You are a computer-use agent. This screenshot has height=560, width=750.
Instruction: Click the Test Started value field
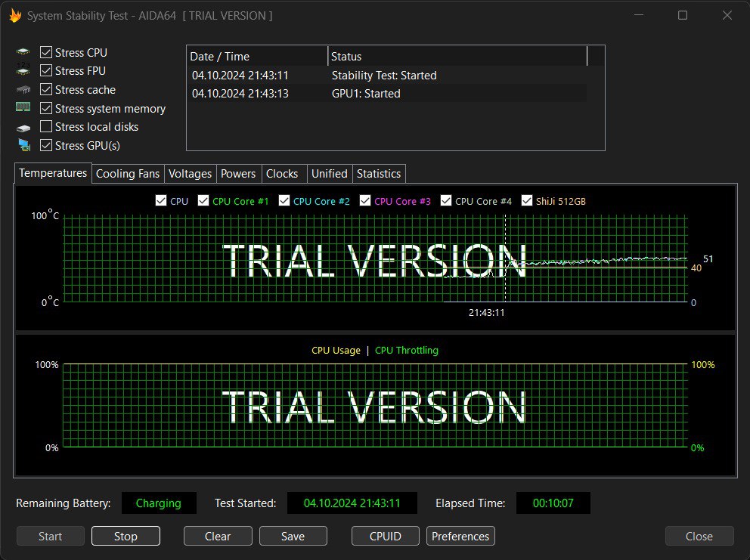[352, 503]
